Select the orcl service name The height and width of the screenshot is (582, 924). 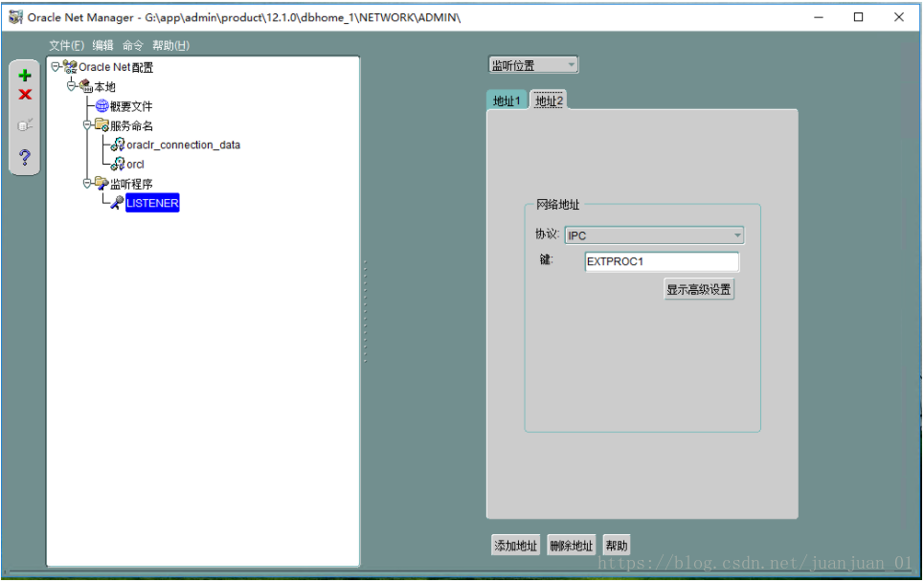136,165
